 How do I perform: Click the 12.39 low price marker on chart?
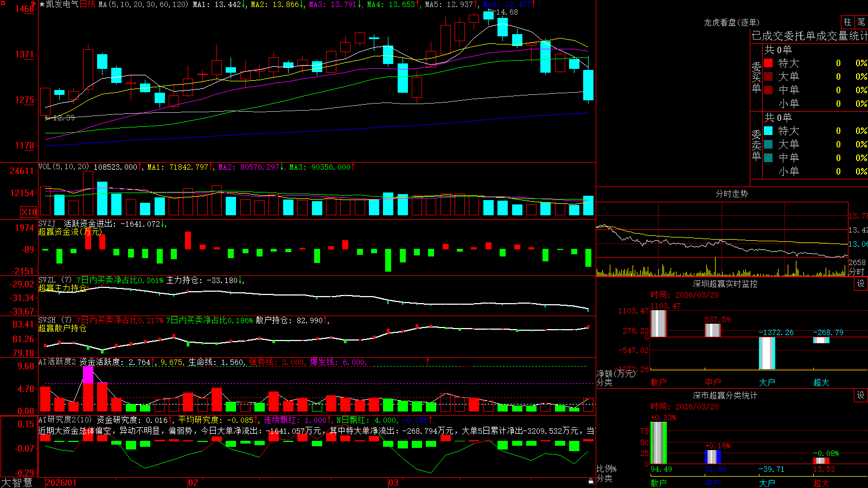tap(64, 118)
